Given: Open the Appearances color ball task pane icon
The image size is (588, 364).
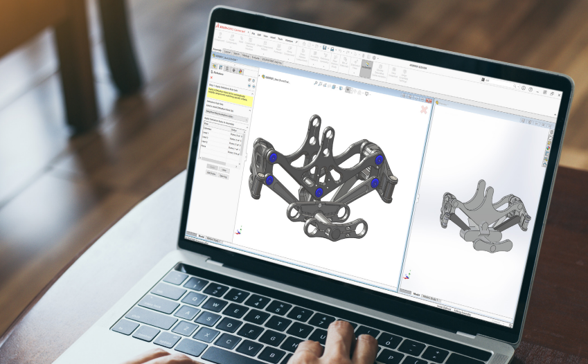Looking at the screenshot, I should tap(549, 148).
